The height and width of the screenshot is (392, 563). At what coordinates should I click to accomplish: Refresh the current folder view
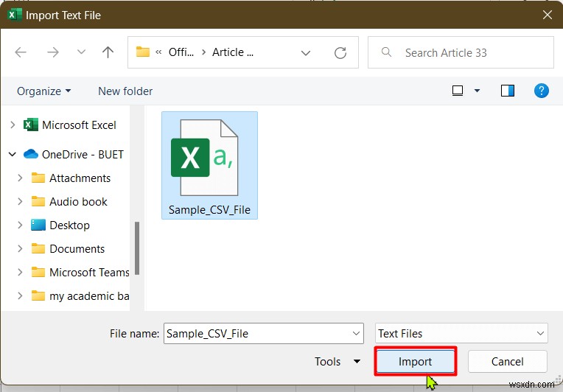pos(340,53)
